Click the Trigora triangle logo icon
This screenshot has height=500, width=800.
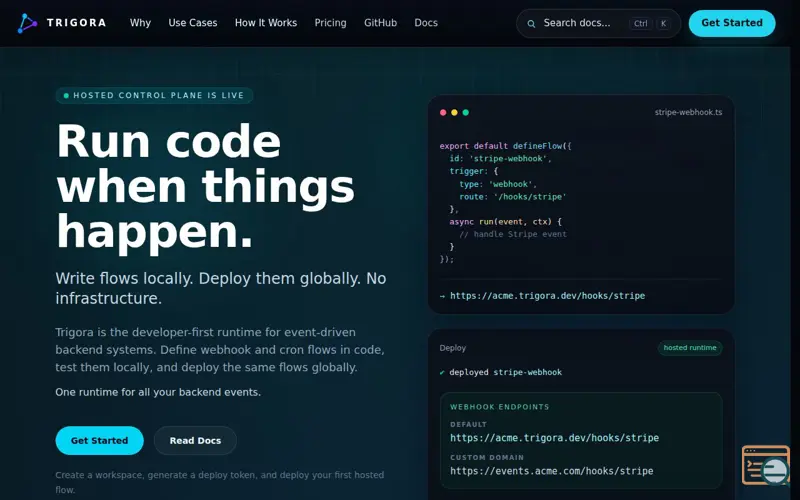tap(27, 23)
